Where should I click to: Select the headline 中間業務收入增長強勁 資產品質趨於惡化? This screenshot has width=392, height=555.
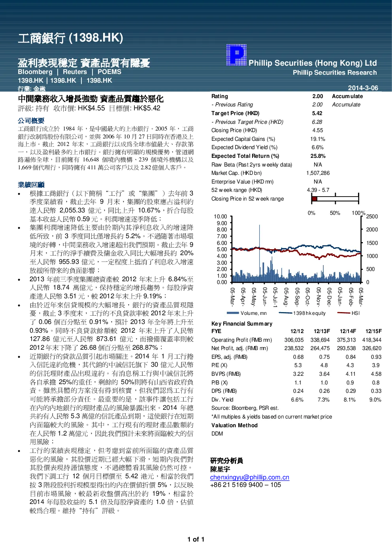tap(90, 99)
